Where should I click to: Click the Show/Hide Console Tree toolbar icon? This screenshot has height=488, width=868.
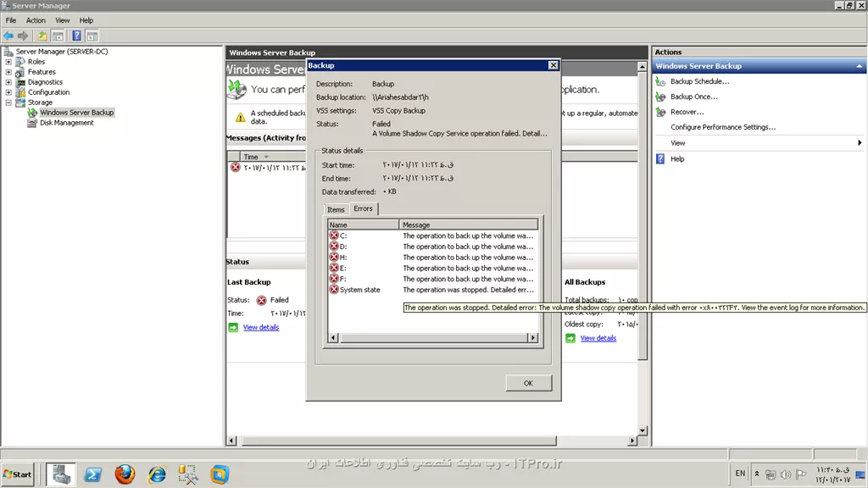[x=58, y=36]
